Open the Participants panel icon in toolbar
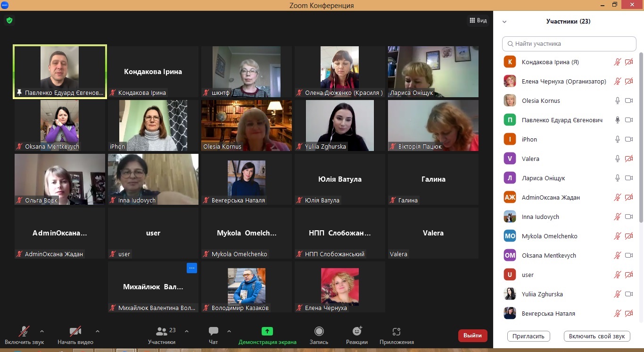Screen dimensions: 644x352 [162, 332]
